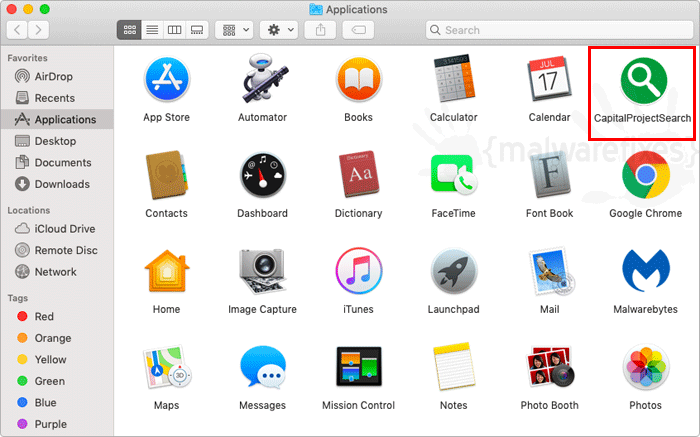Open the gear action menu
Viewport: 700px width, 437px height.
click(279, 30)
